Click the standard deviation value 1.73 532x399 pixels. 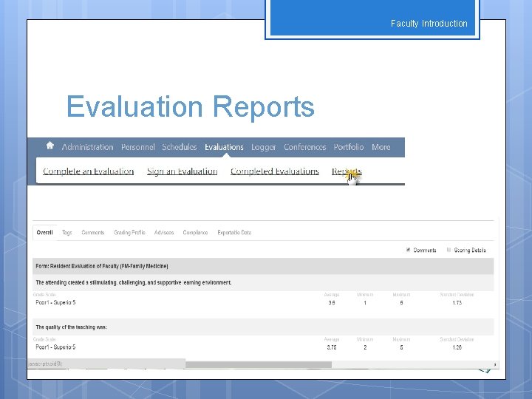tap(457, 303)
